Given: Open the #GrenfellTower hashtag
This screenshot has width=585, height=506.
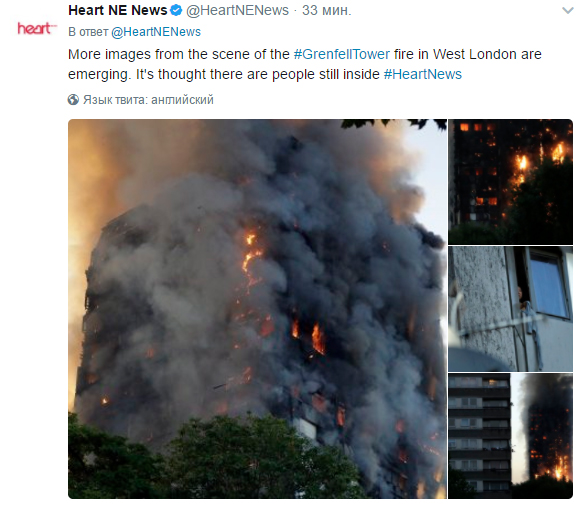Looking at the screenshot, I should coord(342,54).
